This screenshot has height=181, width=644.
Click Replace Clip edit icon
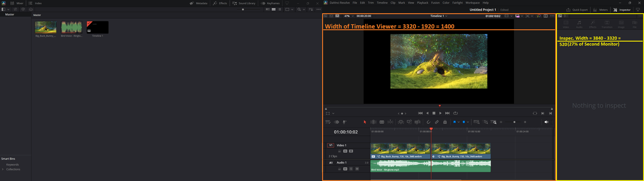coord(418,122)
